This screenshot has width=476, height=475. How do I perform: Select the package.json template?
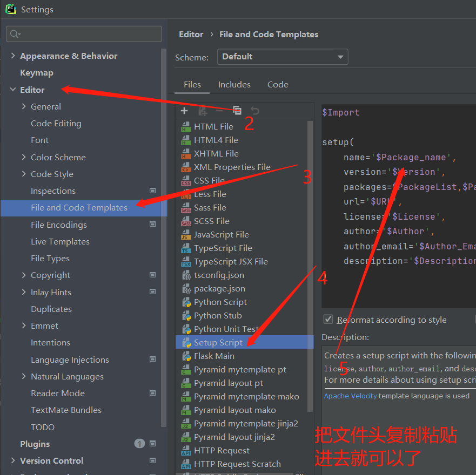point(219,289)
